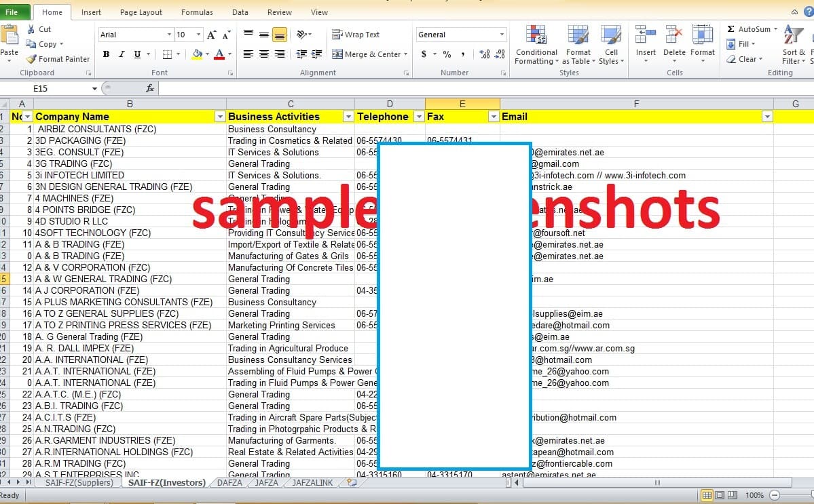Screen dimensions: 814x504
Task: Open the Fax column filter dropdown
Action: [x=493, y=116]
